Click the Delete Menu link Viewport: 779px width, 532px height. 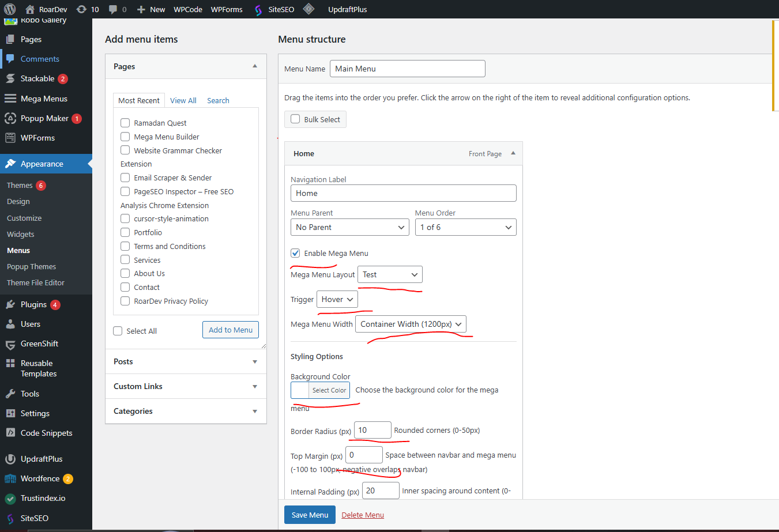(x=362, y=515)
